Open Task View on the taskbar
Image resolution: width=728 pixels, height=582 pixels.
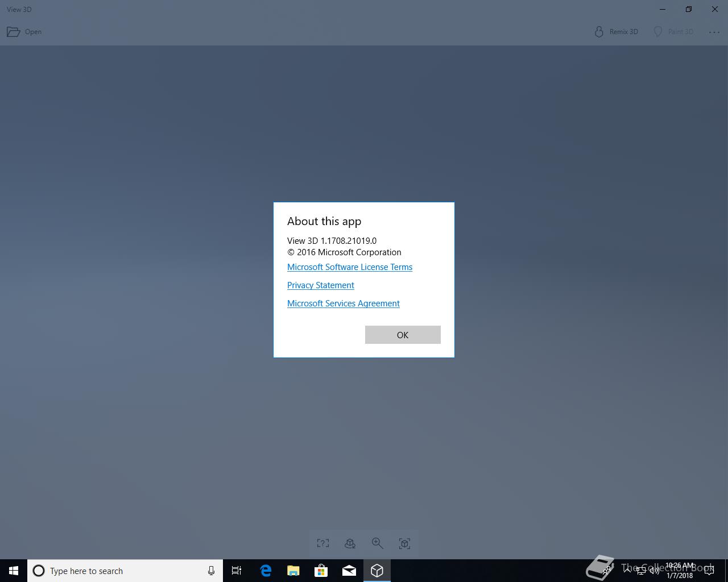coord(237,571)
